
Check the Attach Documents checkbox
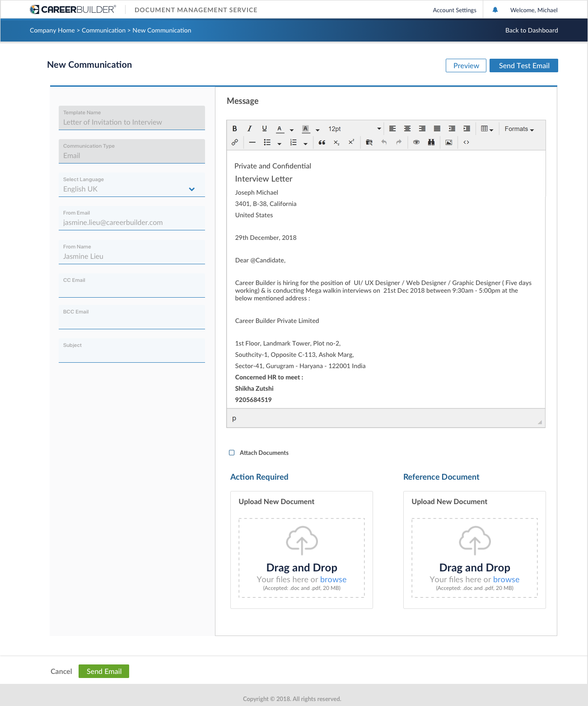(232, 453)
